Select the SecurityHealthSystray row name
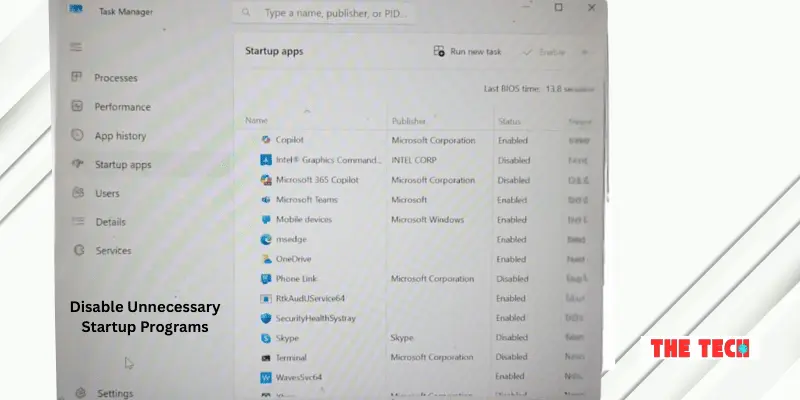 coord(316,318)
